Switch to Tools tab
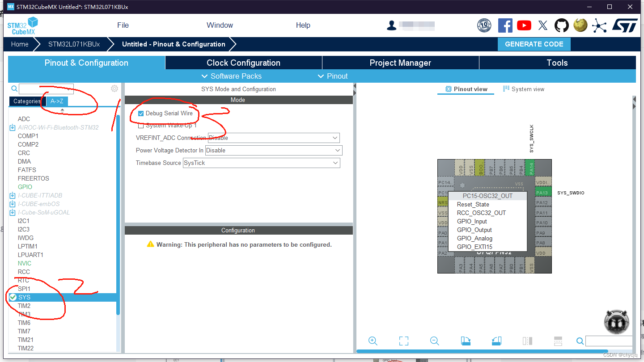644x362 pixels. tap(557, 63)
